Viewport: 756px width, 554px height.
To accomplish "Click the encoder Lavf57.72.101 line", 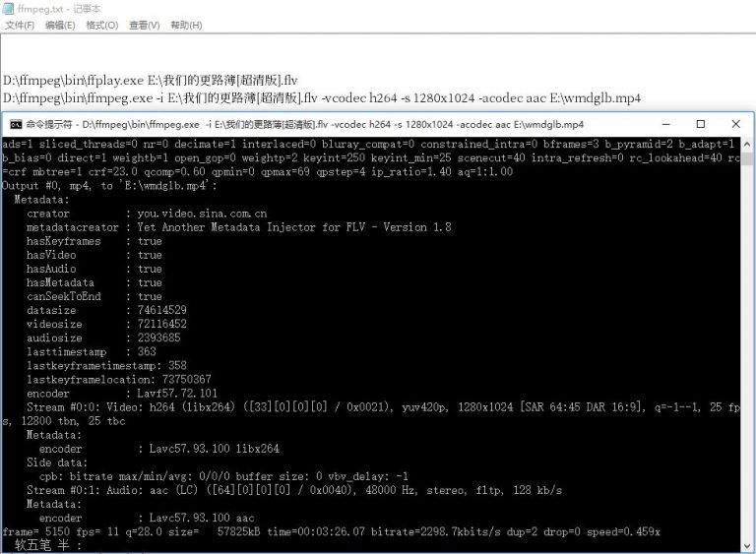I will pos(122,394).
